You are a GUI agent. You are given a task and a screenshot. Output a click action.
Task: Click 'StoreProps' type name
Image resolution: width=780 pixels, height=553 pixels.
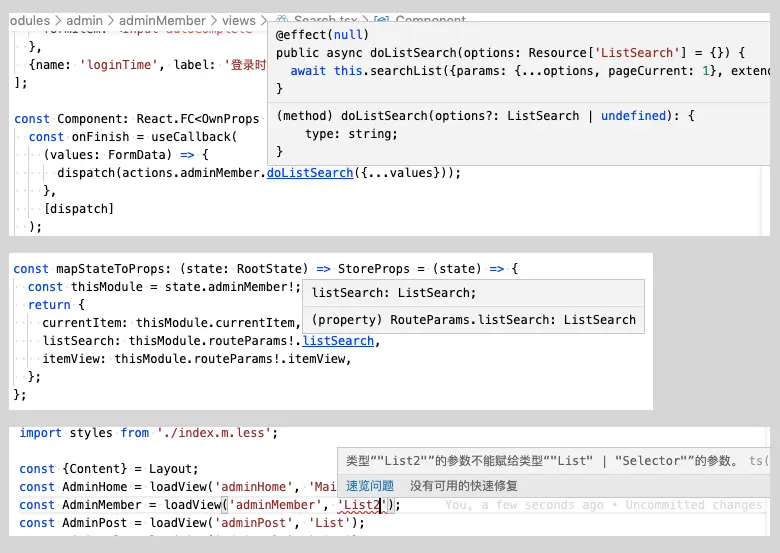(x=374, y=269)
